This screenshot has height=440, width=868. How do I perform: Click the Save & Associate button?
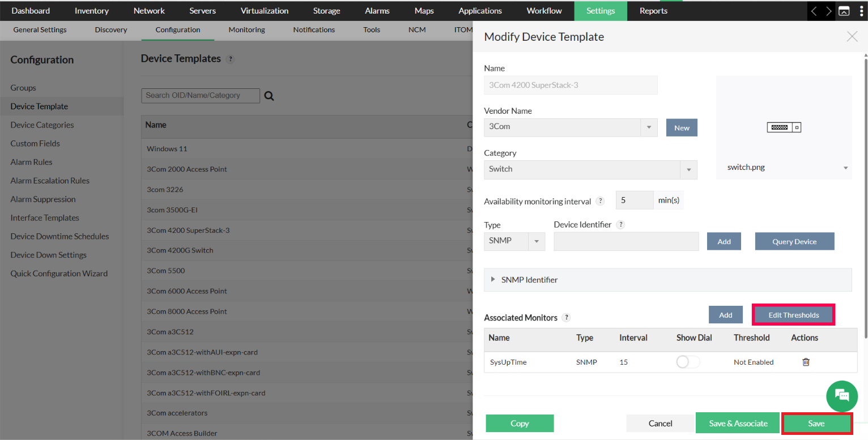pos(738,424)
